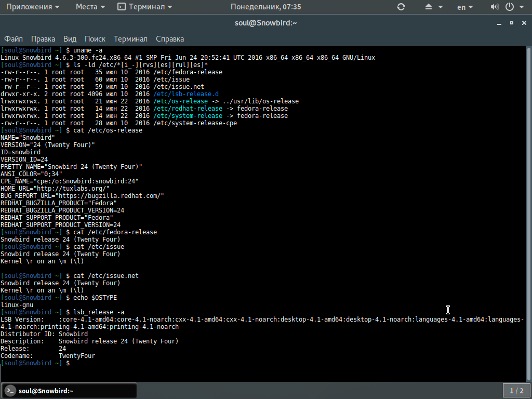Click the VERSION_ID=24 line
This screenshot has height=399, width=532.
click(24, 159)
